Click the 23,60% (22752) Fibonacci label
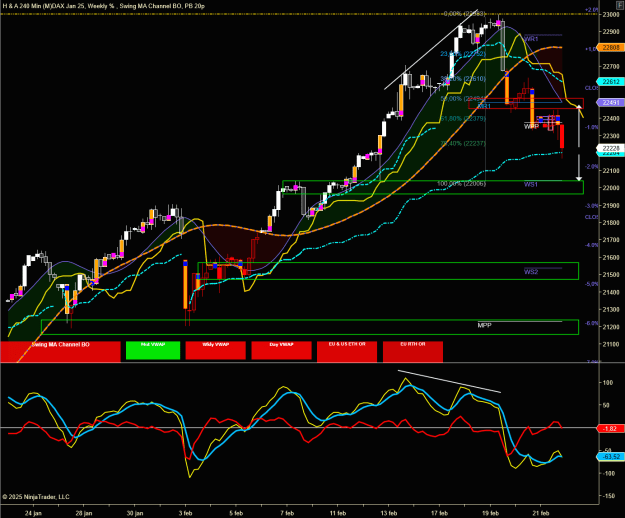The height and width of the screenshot is (518, 625). [x=463, y=54]
